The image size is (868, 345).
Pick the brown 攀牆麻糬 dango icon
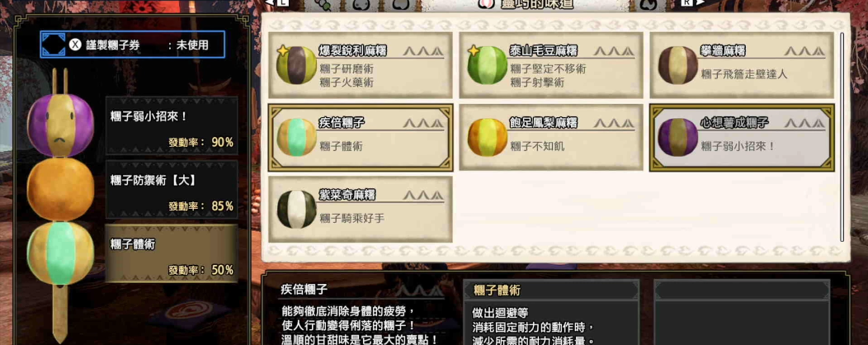click(x=677, y=65)
